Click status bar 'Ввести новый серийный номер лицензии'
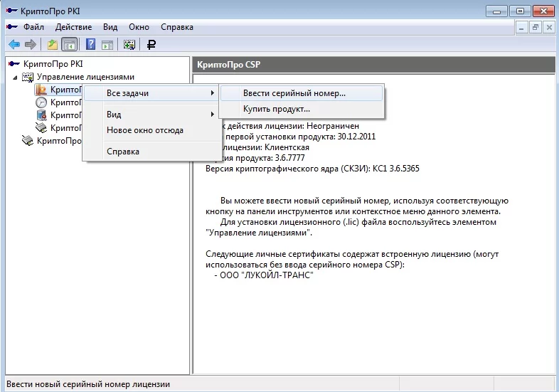Screen dimensions: 559x392 pyautogui.click(x=88, y=384)
